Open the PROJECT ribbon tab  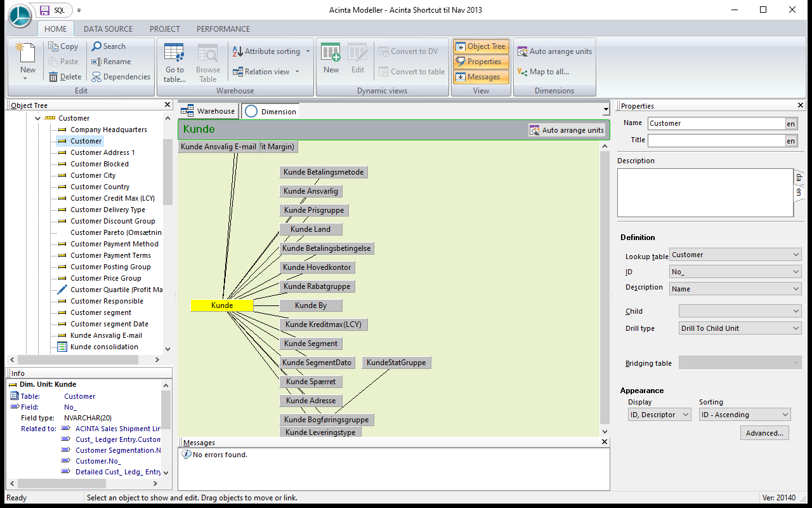point(165,29)
